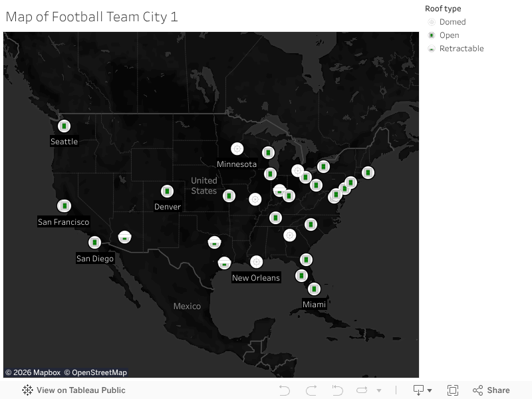Image resolution: width=532 pixels, height=399 pixels.
Task: Select Retractable in Roof type legend
Action: (x=461, y=49)
